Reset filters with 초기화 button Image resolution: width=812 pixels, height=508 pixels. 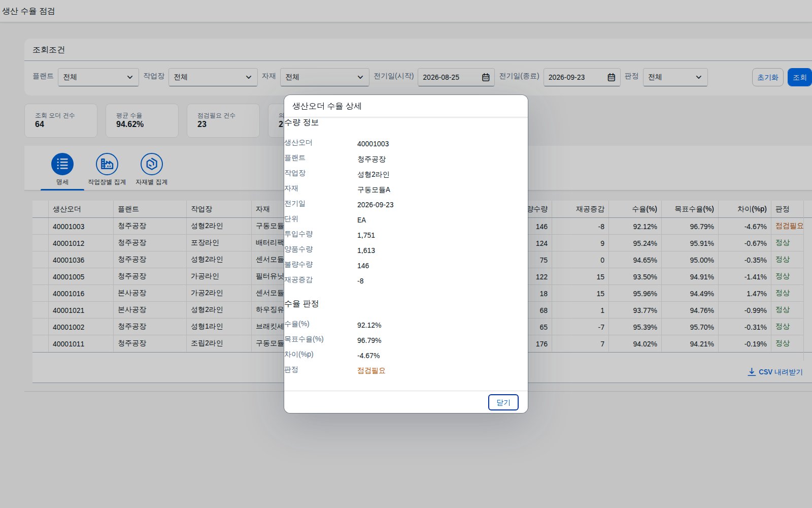point(767,77)
